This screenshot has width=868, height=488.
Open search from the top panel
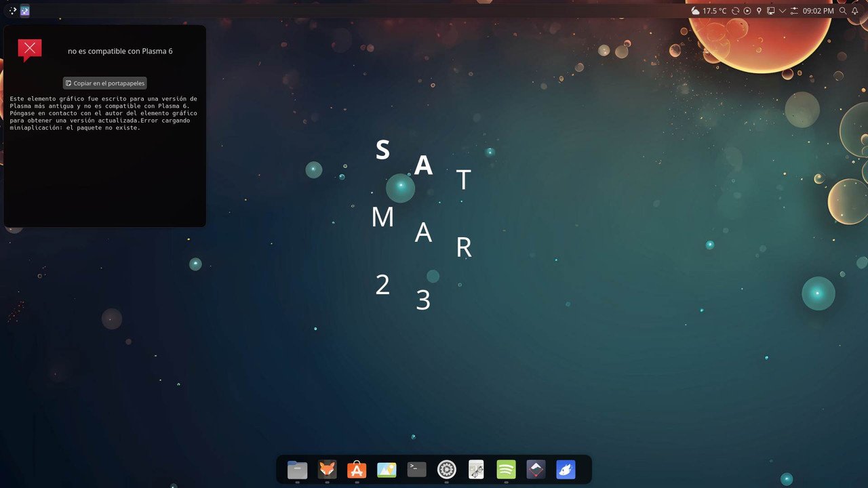pos(843,11)
